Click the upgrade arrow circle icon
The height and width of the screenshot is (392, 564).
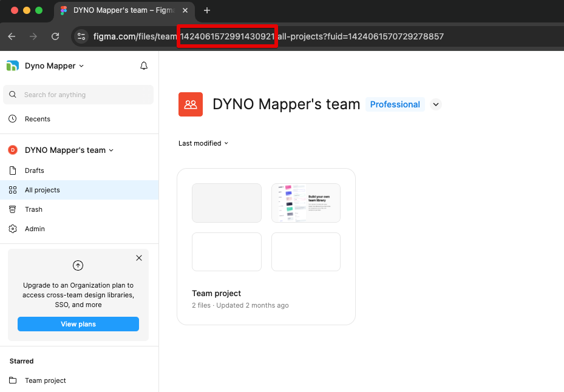pos(78,265)
